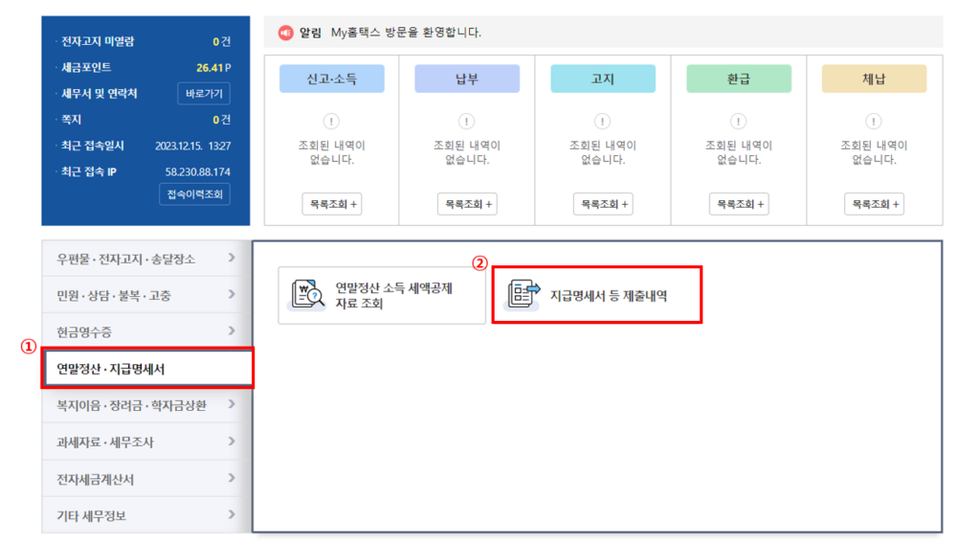
Task: Click 최근 접속 IP 58.230.88.174 value
Action: (197, 171)
